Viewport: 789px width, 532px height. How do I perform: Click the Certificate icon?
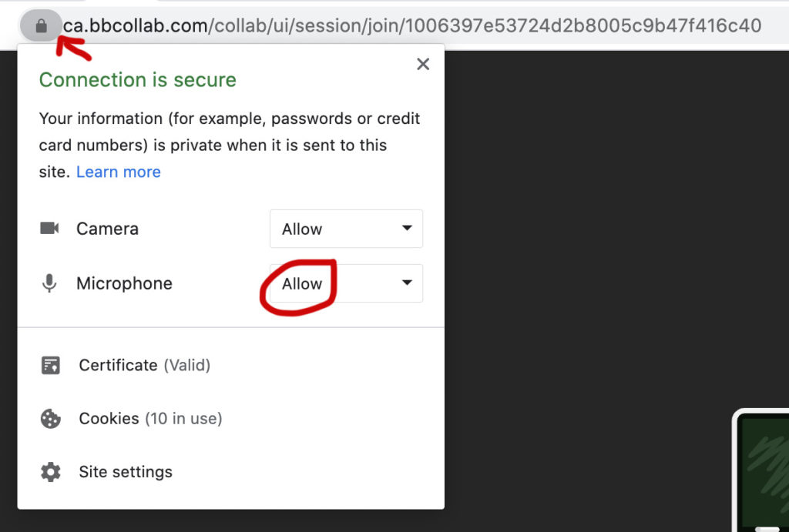pos(50,365)
